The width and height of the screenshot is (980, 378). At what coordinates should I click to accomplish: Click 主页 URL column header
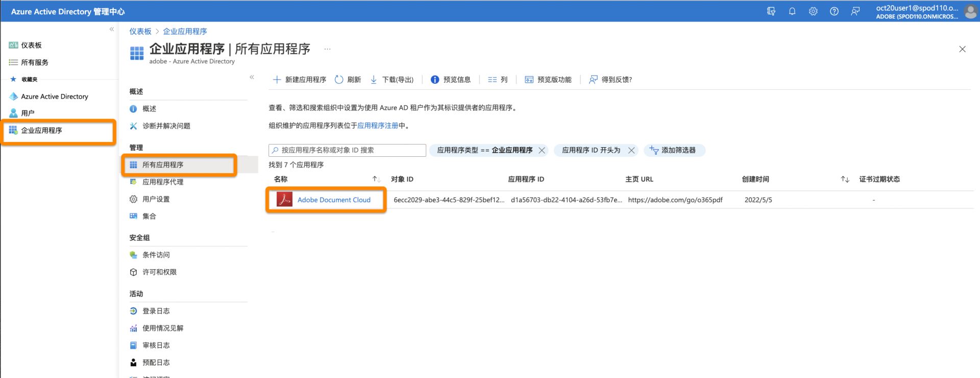[639, 179]
